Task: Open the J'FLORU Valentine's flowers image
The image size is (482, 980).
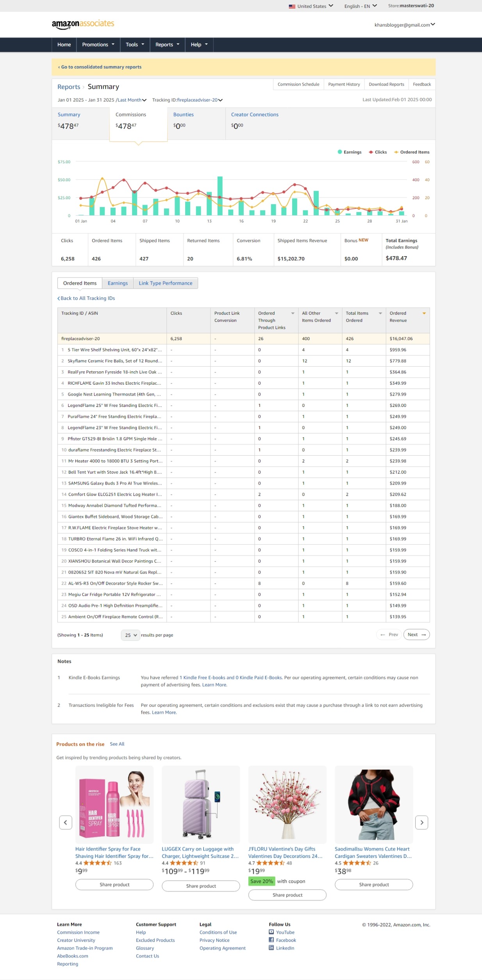Action: [287, 805]
